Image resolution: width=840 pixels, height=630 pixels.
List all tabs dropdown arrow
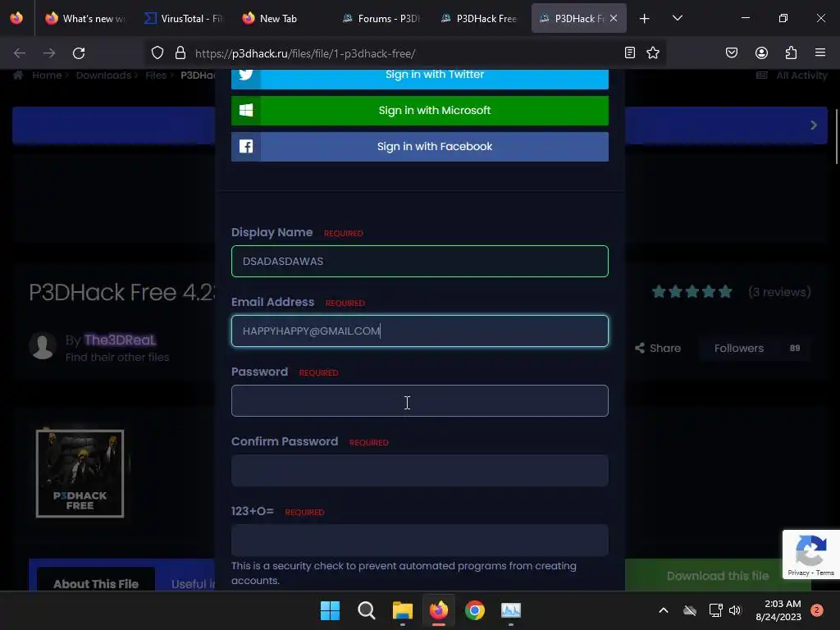[677, 19]
